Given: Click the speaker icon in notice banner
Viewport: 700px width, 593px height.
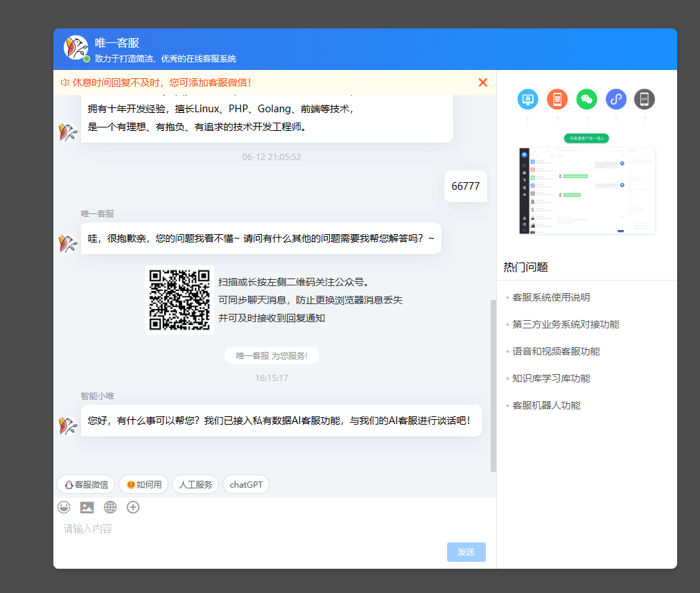Looking at the screenshot, I should [64, 82].
